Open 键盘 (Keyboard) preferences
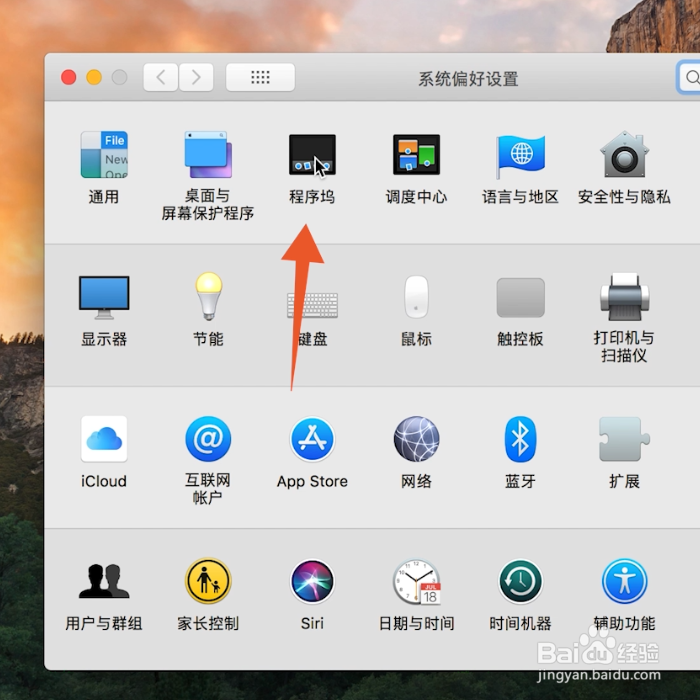Image resolution: width=700 pixels, height=700 pixels. pyautogui.click(x=312, y=305)
